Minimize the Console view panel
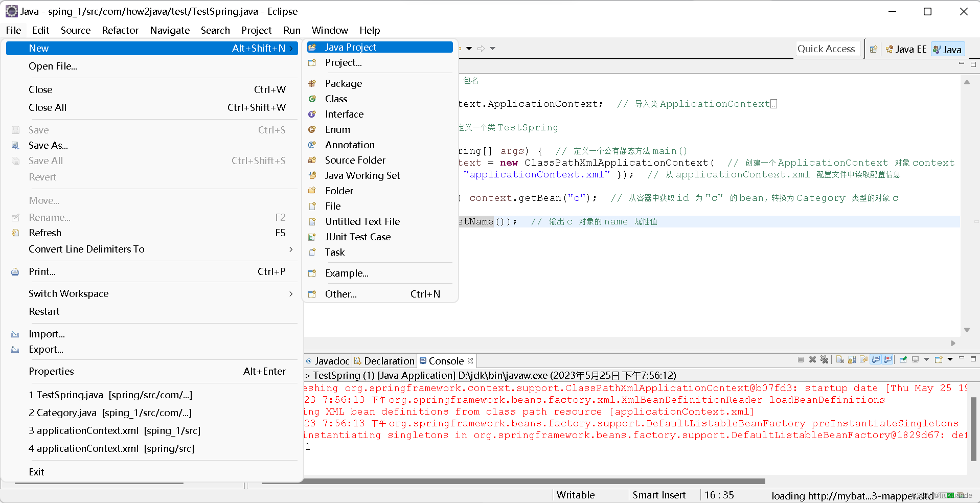Image resolution: width=980 pixels, height=503 pixels. pyautogui.click(x=961, y=358)
